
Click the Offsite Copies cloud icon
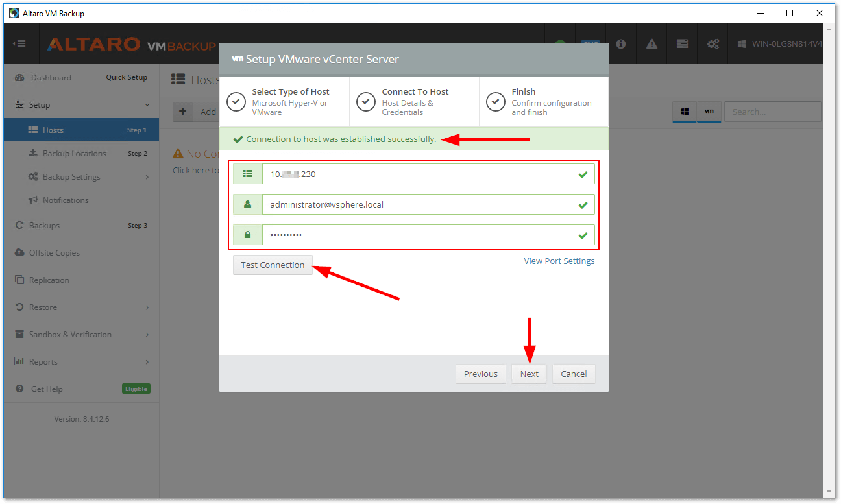19,253
